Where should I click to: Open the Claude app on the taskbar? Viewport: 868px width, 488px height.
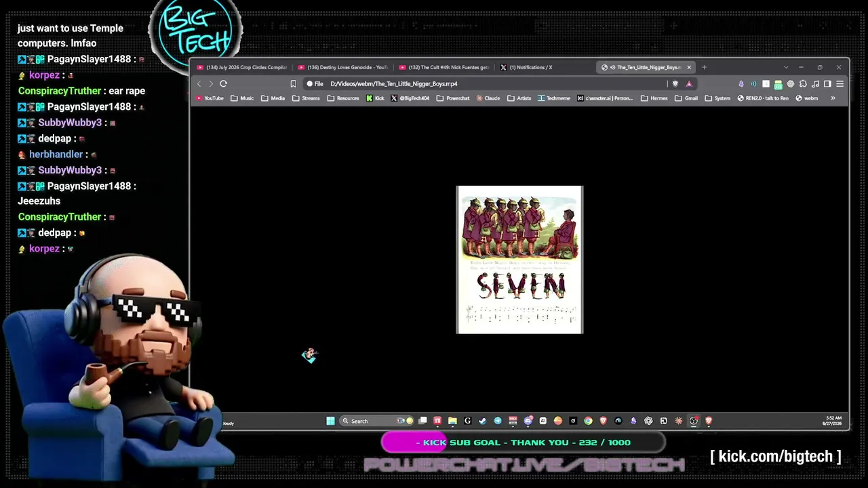click(x=679, y=421)
